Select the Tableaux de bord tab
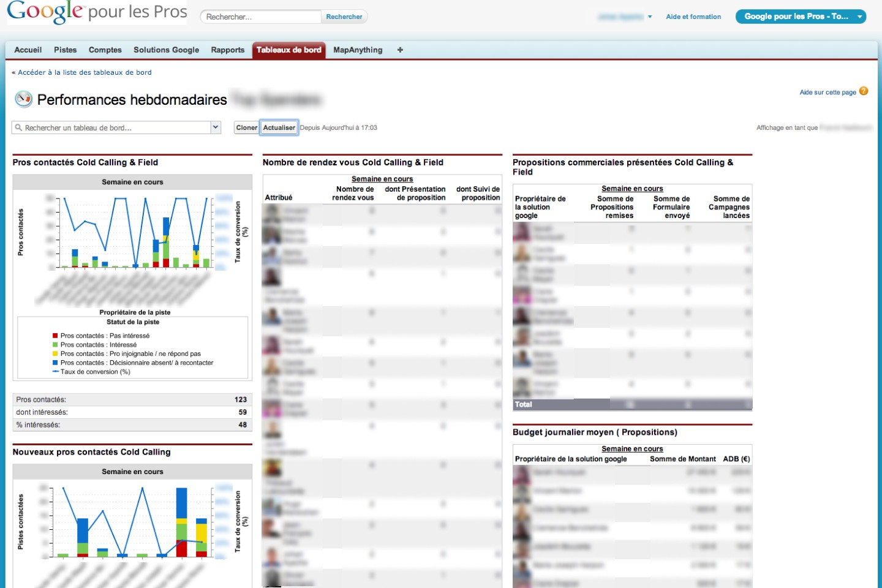The width and height of the screenshot is (882, 588). (288, 50)
